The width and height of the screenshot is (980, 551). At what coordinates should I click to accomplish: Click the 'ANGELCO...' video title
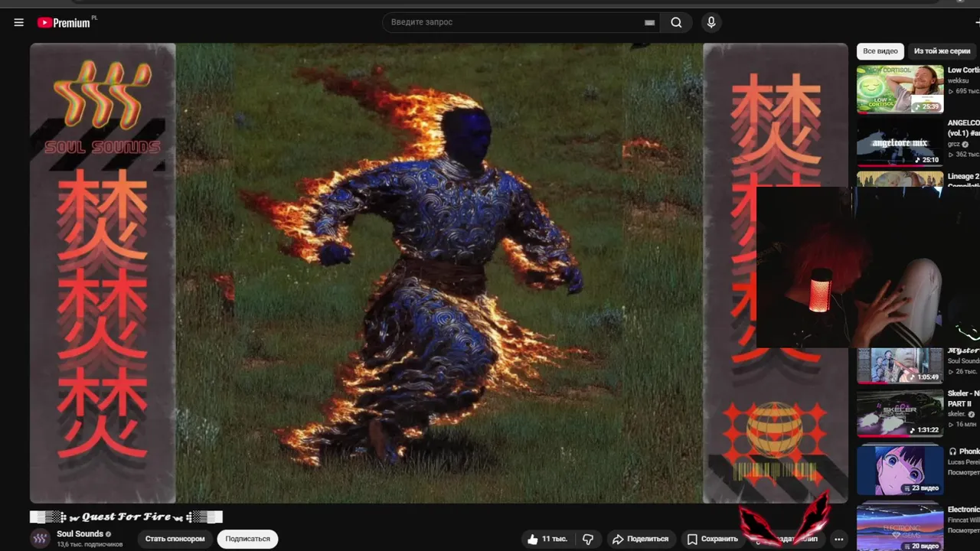coord(963,127)
